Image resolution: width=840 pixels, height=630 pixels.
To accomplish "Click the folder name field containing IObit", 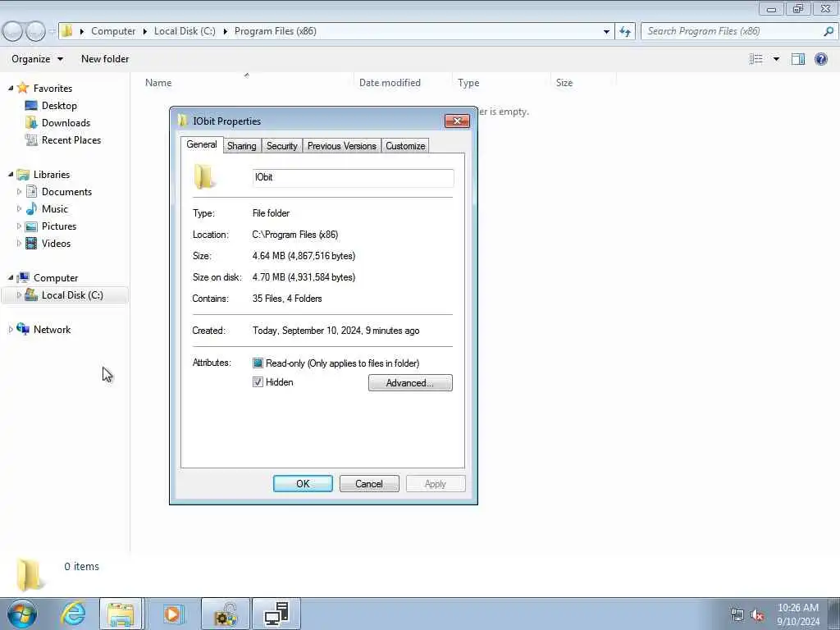I will point(353,177).
